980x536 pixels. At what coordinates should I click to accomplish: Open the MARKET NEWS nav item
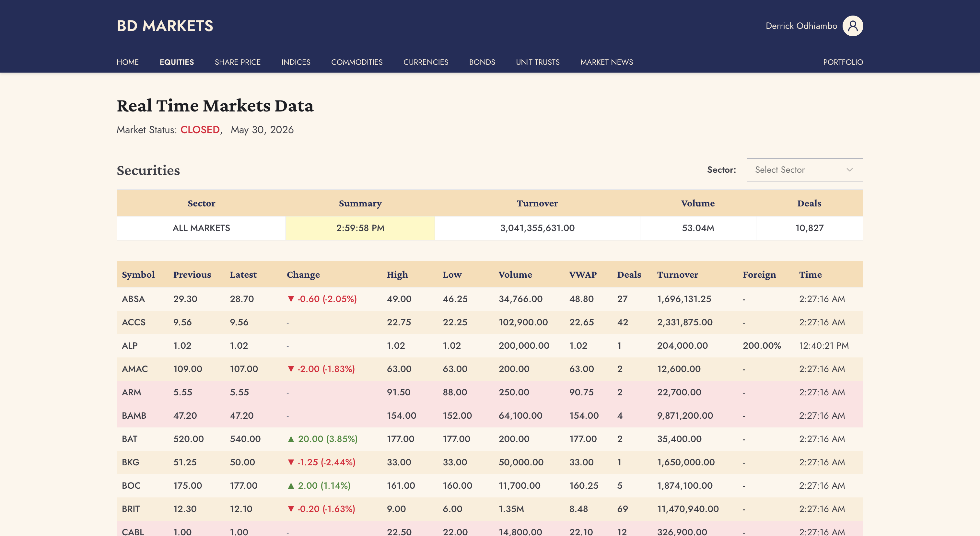point(606,62)
